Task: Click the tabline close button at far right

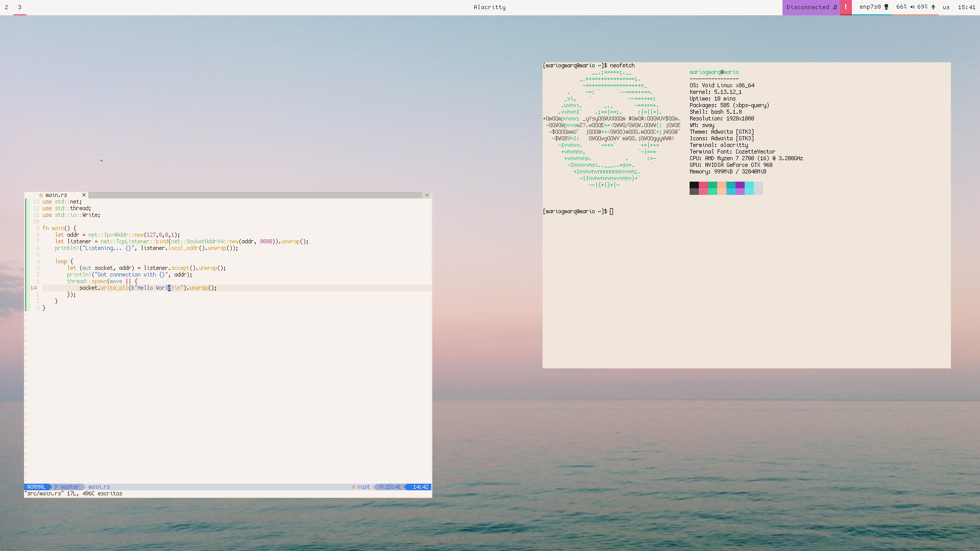Action: pos(427,195)
